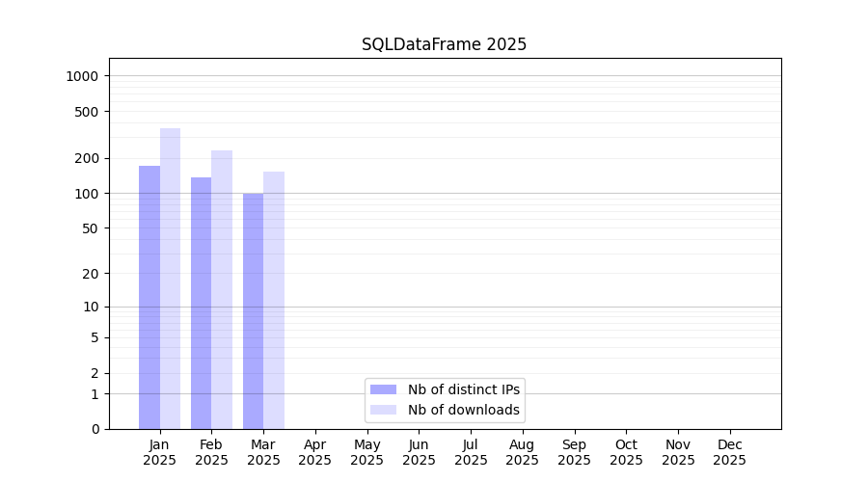The image size is (868, 482).
Task: Click the "1000" y-axis tick label
Action: point(83,76)
